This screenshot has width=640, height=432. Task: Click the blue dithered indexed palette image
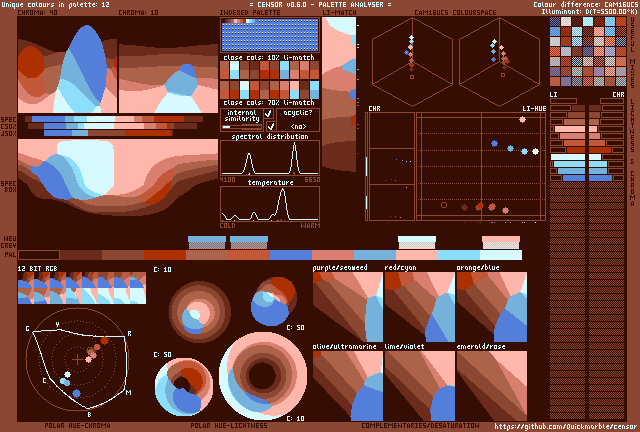[270, 35]
